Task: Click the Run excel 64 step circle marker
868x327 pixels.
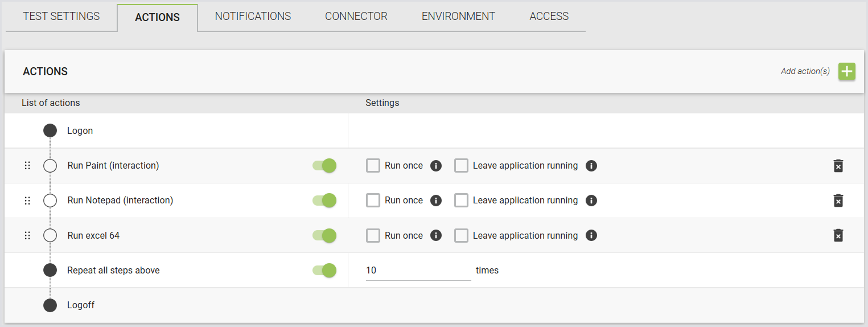Action: tap(50, 235)
